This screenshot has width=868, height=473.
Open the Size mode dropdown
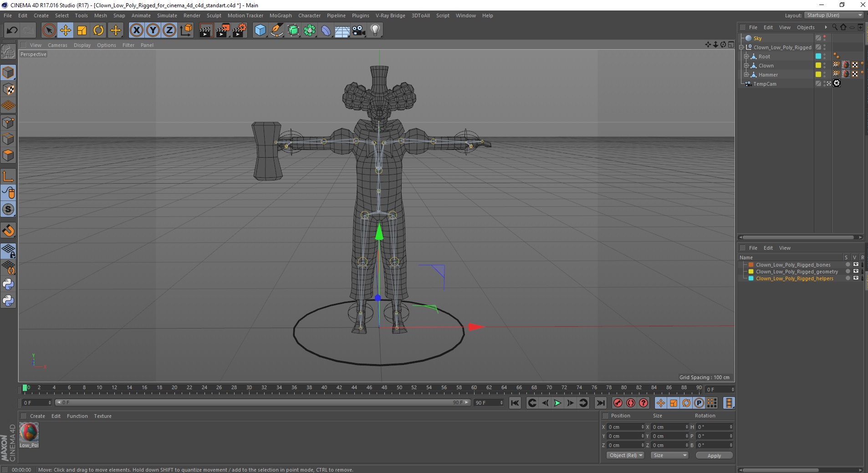click(x=669, y=455)
